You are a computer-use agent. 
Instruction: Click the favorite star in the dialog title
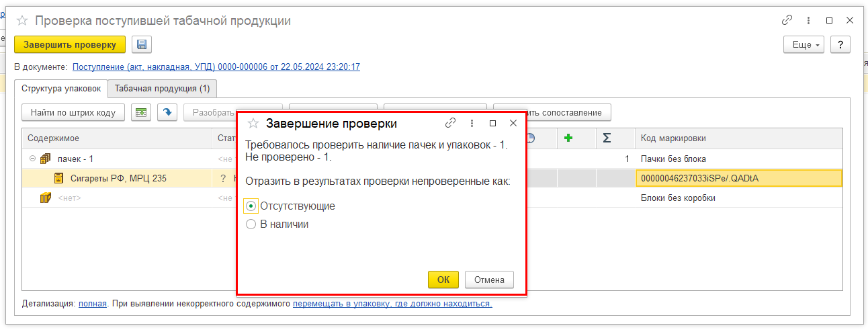pyautogui.click(x=253, y=124)
